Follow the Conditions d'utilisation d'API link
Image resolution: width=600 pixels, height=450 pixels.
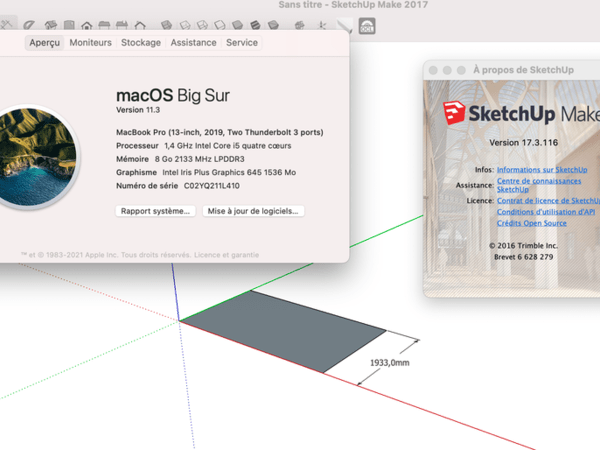(545, 211)
